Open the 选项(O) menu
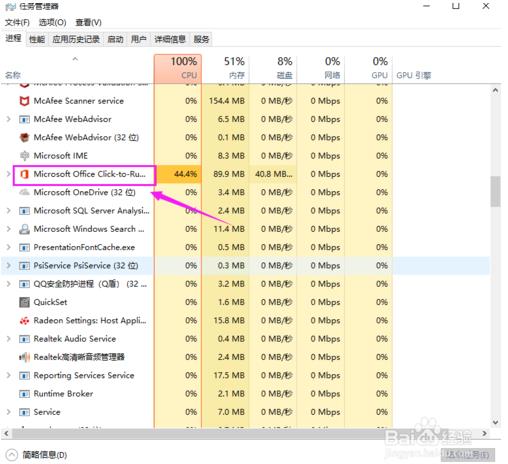This screenshot has width=508, height=464. pyautogui.click(x=52, y=23)
